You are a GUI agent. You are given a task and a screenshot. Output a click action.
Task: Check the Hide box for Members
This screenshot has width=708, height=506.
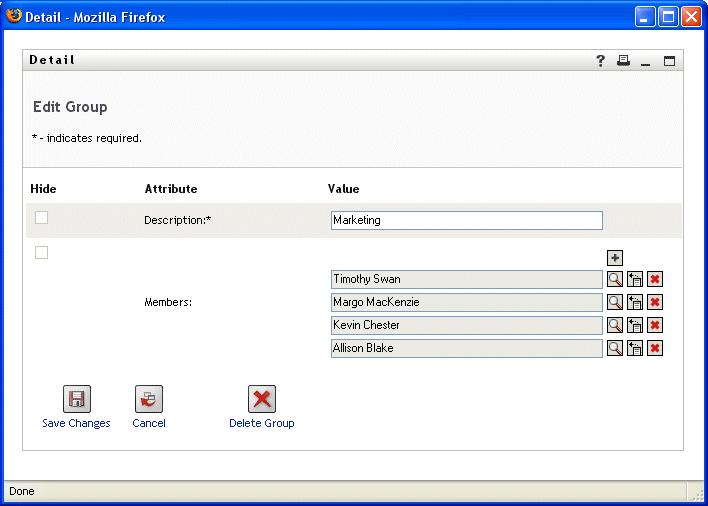click(42, 252)
